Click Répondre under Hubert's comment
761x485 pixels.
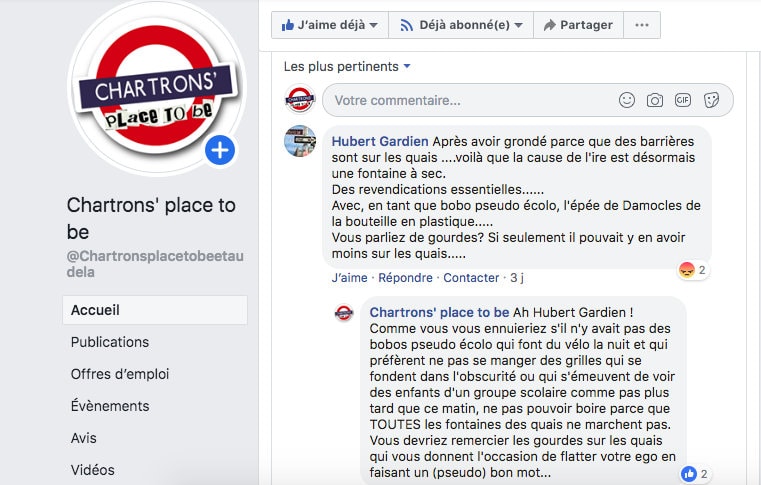pyautogui.click(x=405, y=278)
